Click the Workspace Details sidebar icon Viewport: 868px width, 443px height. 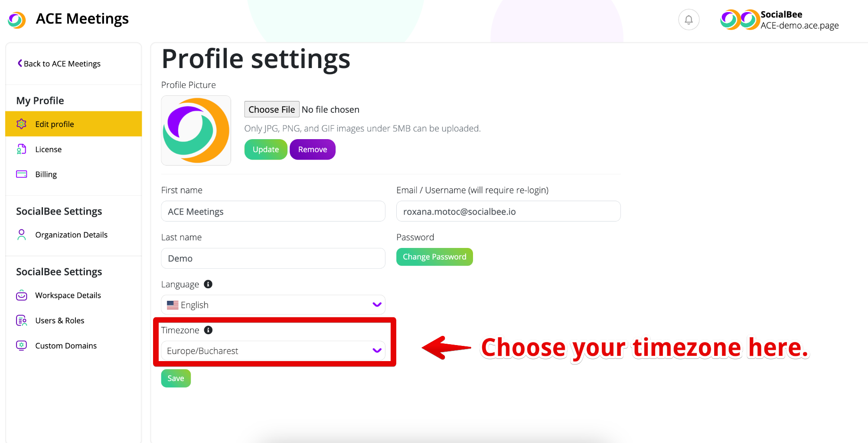[21, 295]
